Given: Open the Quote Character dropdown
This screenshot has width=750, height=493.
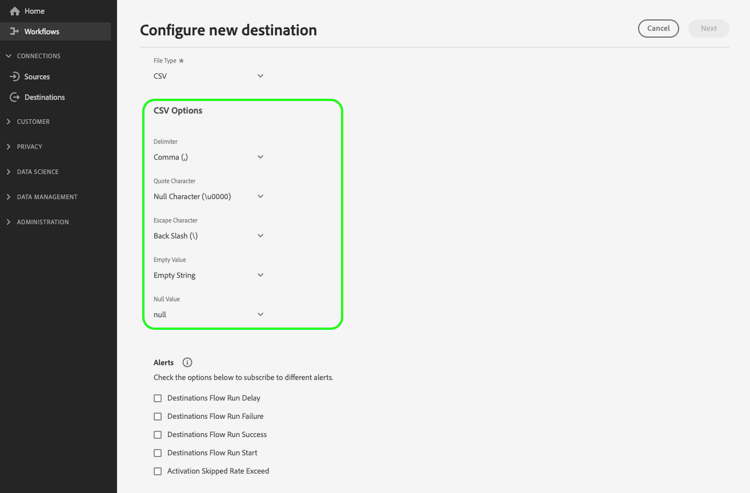Looking at the screenshot, I should click(x=209, y=197).
